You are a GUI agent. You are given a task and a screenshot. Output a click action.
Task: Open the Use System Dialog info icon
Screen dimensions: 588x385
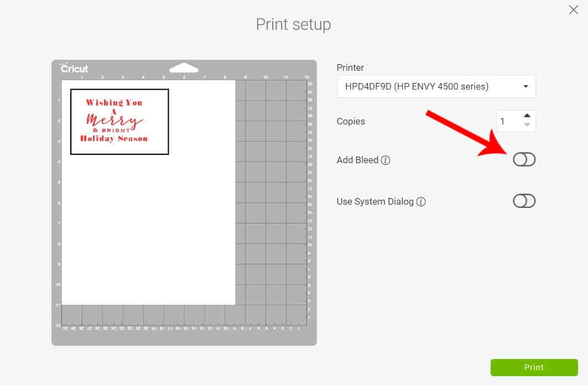pos(421,202)
